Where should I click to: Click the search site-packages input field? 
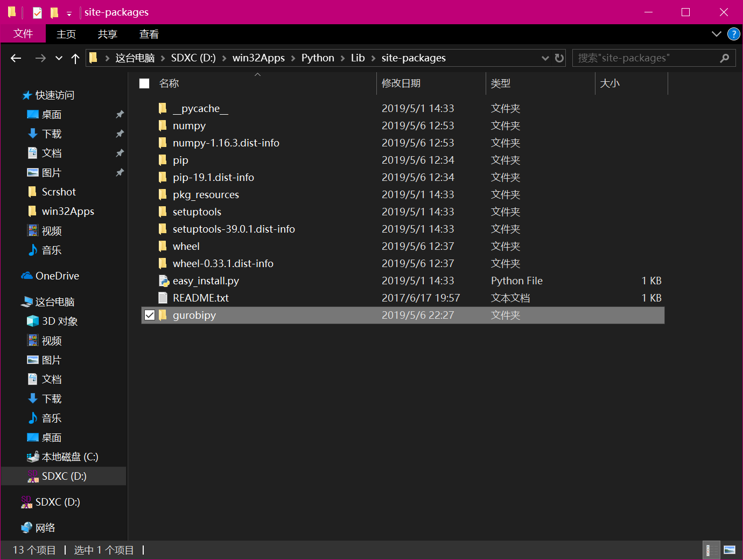(646, 58)
